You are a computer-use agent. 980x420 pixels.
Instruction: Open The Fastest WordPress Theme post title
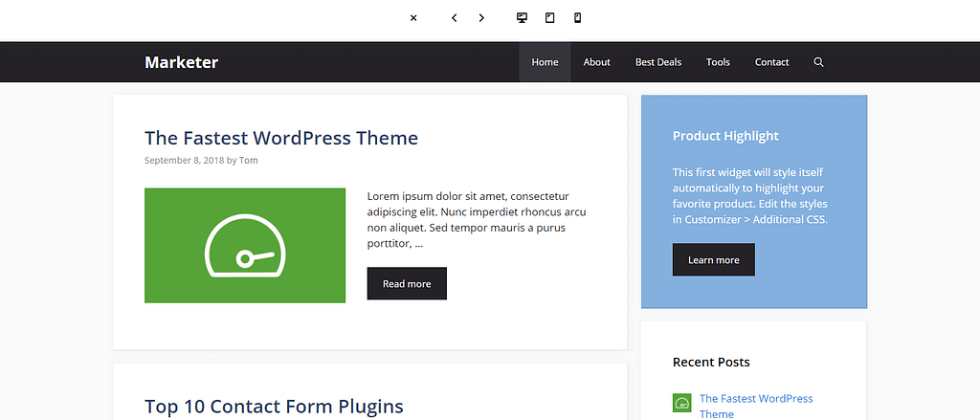tap(281, 138)
